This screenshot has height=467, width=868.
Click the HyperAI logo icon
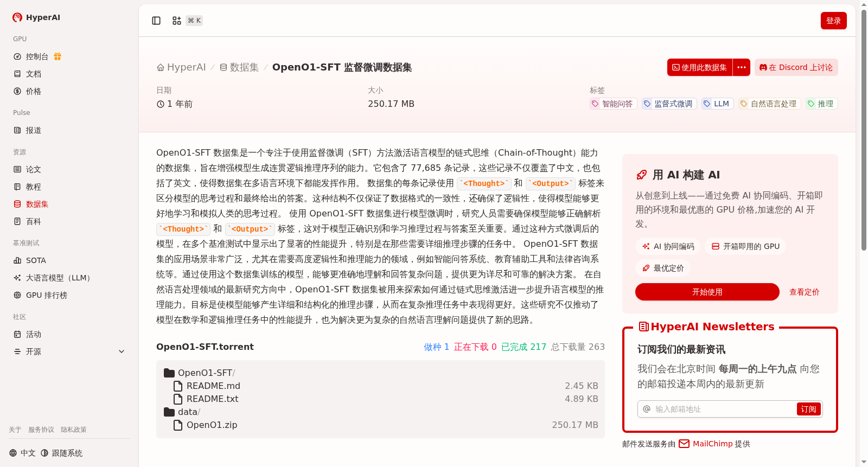coord(17,17)
